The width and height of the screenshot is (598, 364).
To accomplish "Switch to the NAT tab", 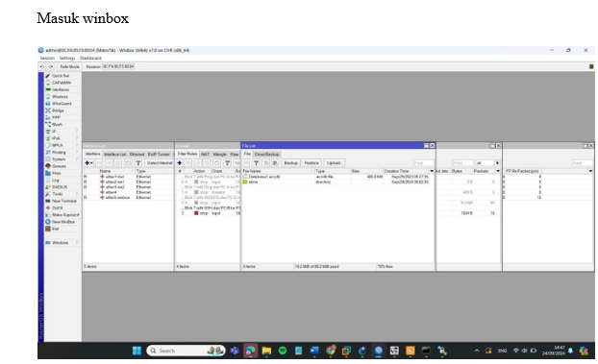I will coord(205,155).
